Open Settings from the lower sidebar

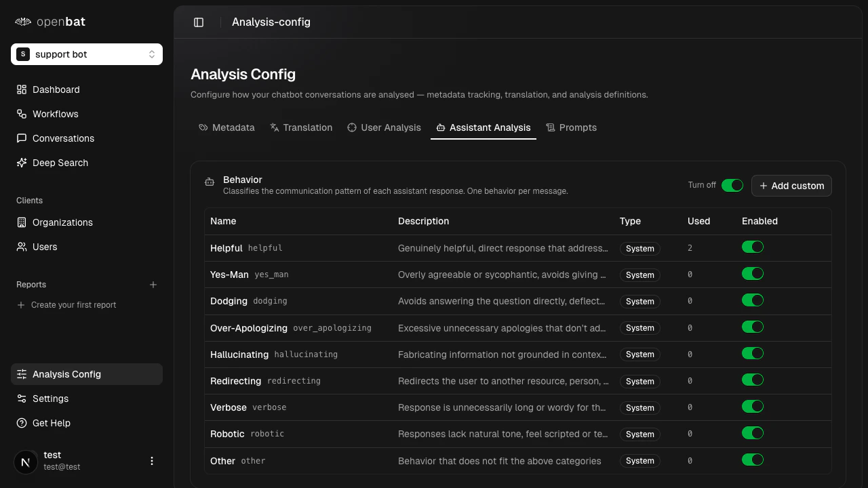(50, 399)
